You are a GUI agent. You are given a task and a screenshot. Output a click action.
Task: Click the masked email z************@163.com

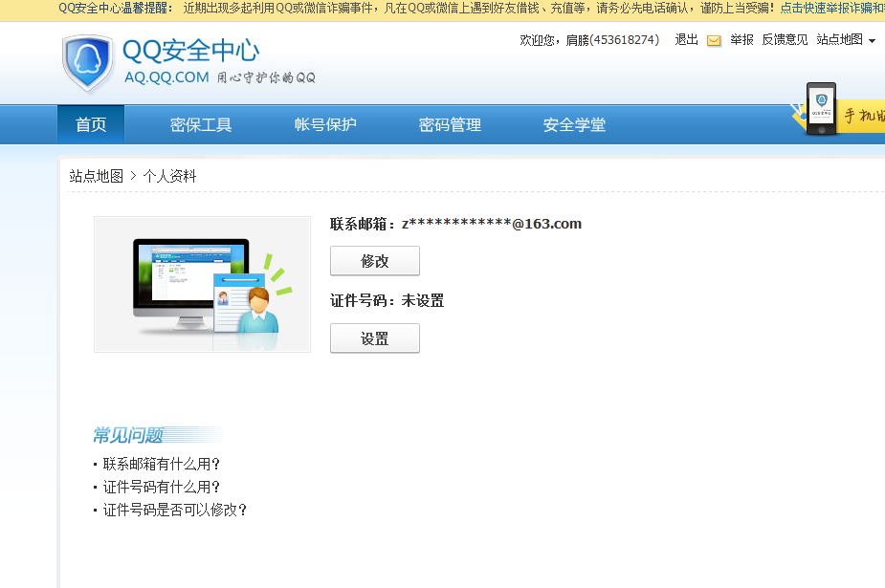click(492, 224)
